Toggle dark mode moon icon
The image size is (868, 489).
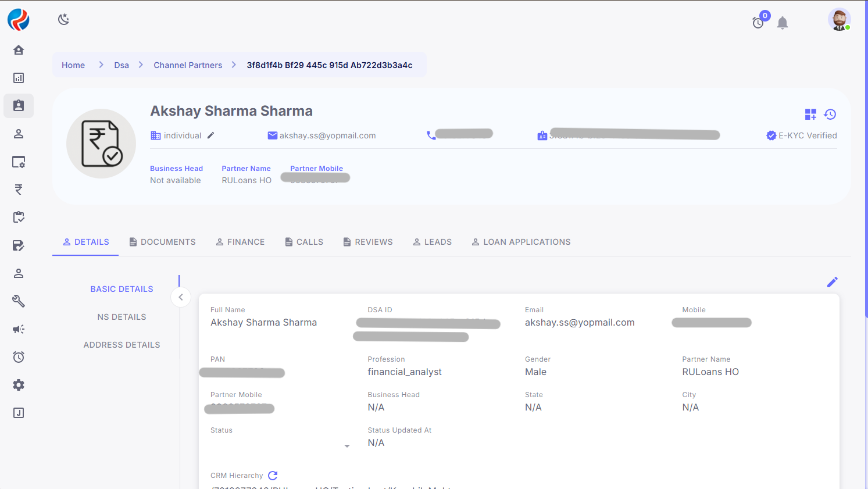pyautogui.click(x=64, y=20)
